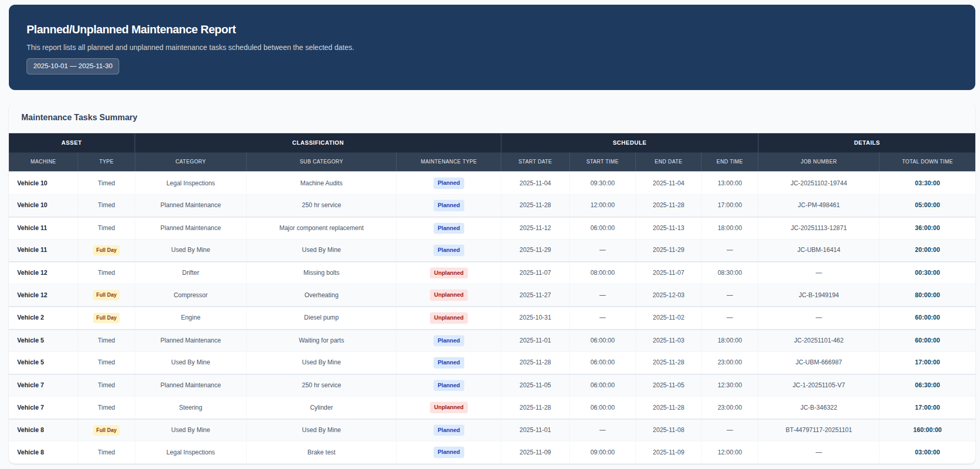Select job number JC-20251102-19744
The width and height of the screenshot is (980, 469).
(818, 183)
